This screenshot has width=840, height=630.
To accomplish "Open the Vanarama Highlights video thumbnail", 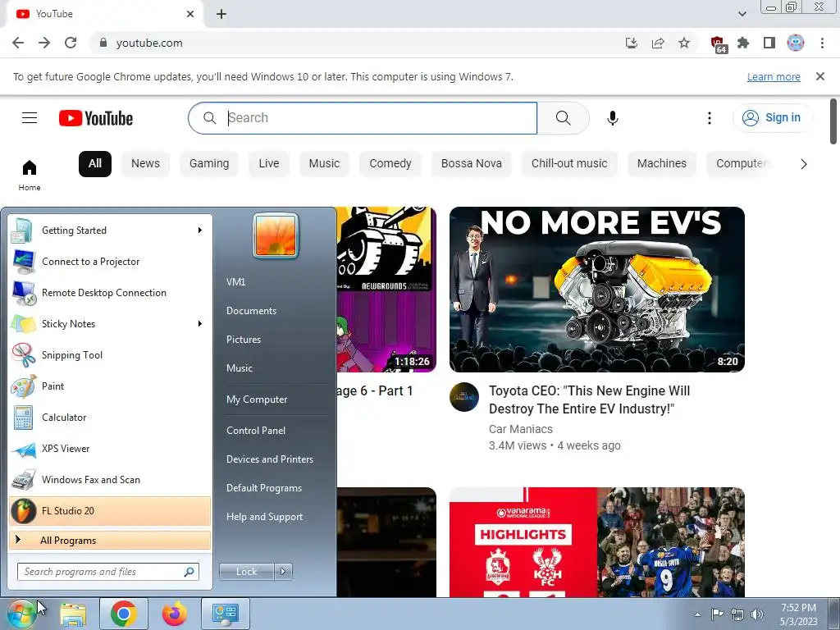I will tap(597, 542).
